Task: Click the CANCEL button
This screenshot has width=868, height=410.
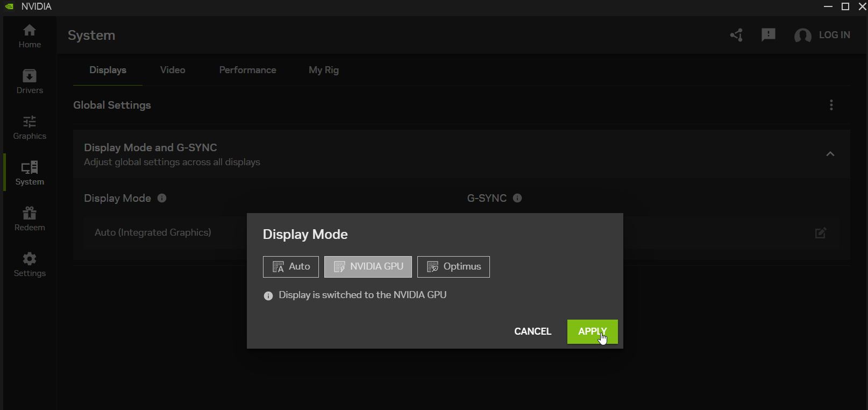Action: point(533,331)
